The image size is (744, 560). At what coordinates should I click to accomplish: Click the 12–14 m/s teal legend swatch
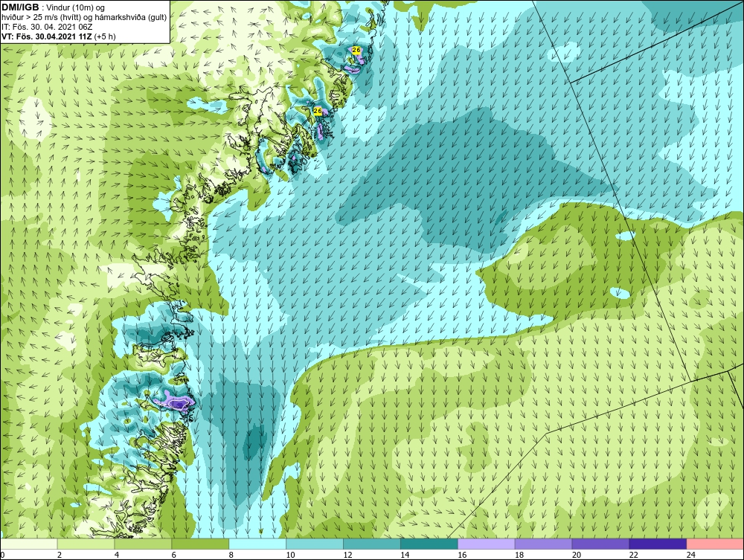click(x=372, y=544)
